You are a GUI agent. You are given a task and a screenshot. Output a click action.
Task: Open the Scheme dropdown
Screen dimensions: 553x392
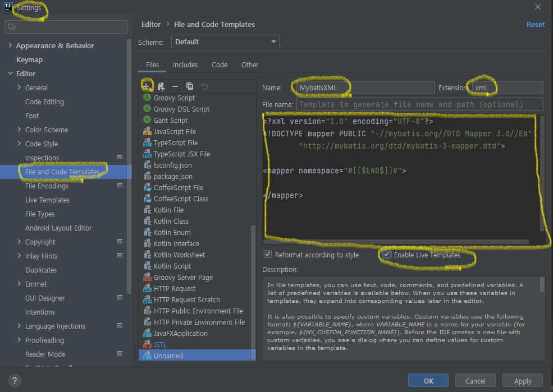(x=225, y=41)
